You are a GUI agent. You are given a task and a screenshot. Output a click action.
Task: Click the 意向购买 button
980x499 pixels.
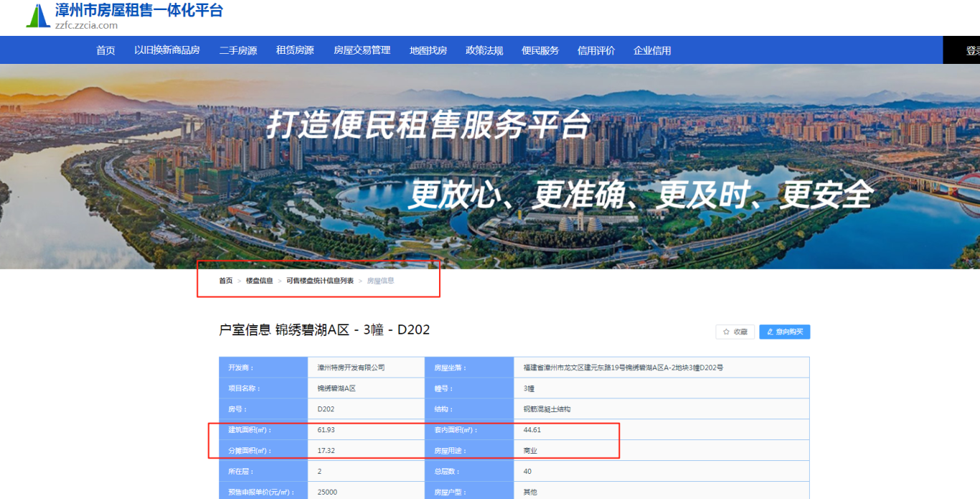click(785, 332)
